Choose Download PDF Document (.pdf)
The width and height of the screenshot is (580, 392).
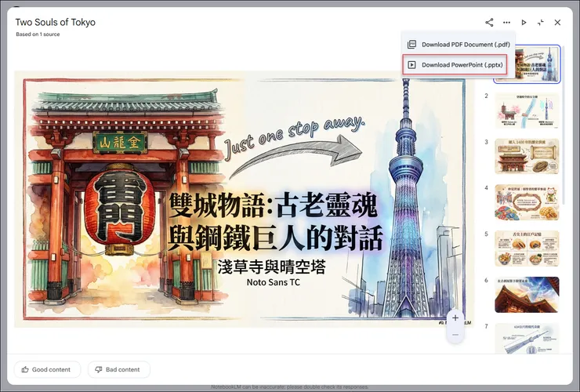tap(458, 45)
